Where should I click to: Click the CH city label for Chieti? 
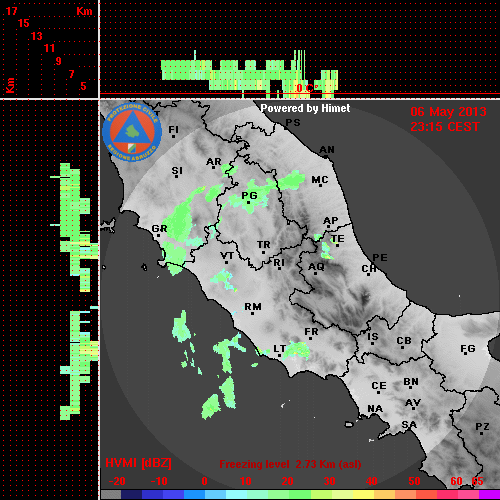369,269
